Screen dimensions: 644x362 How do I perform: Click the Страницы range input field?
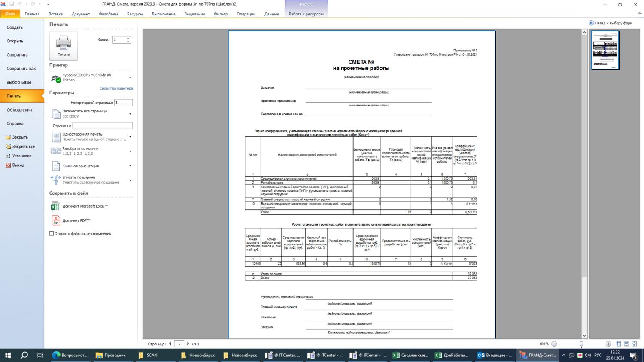coord(103,126)
